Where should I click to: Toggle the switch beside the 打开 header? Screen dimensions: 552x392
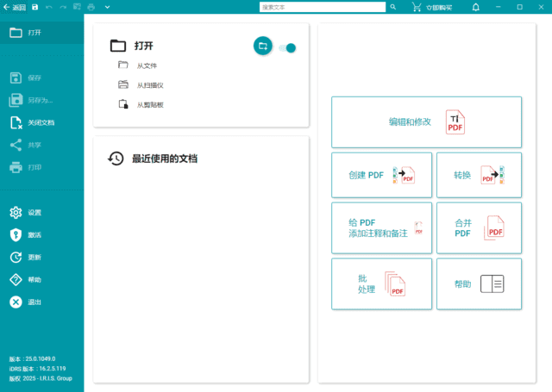tap(287, 47)
